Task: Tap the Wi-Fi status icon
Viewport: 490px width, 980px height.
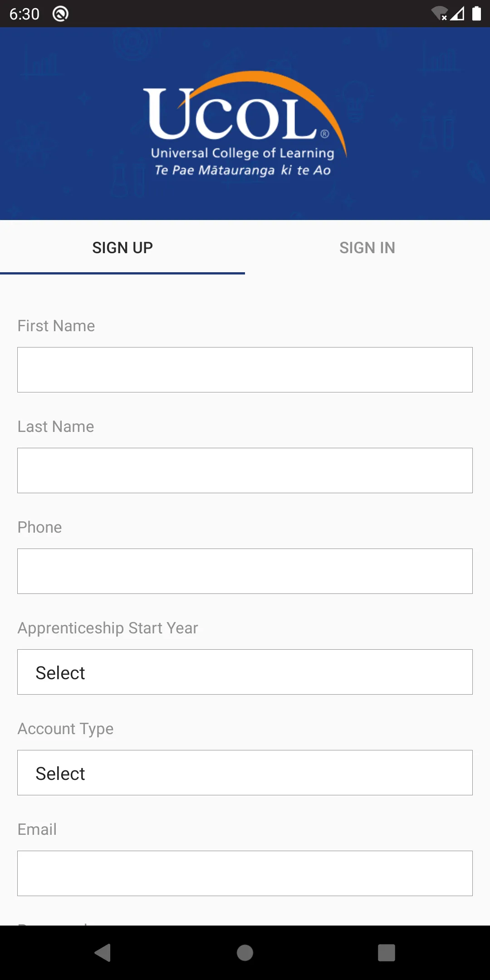Action: pos(439,14)
